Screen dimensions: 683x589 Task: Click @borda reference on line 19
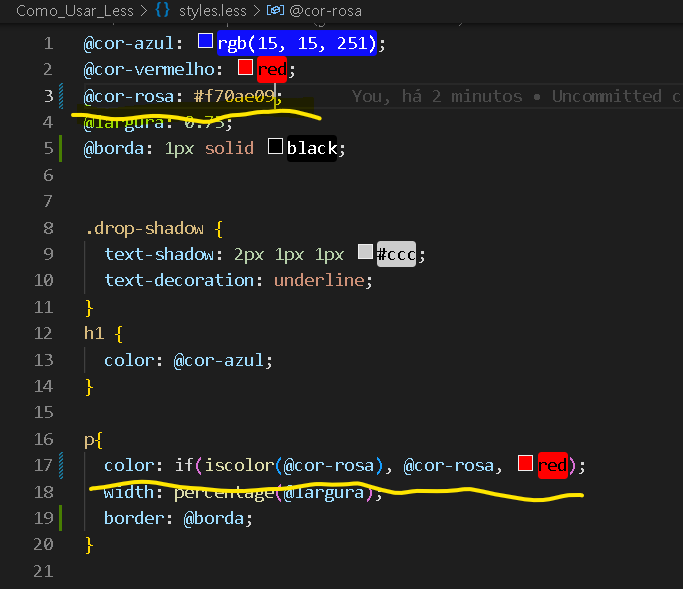tap(213, 518)
